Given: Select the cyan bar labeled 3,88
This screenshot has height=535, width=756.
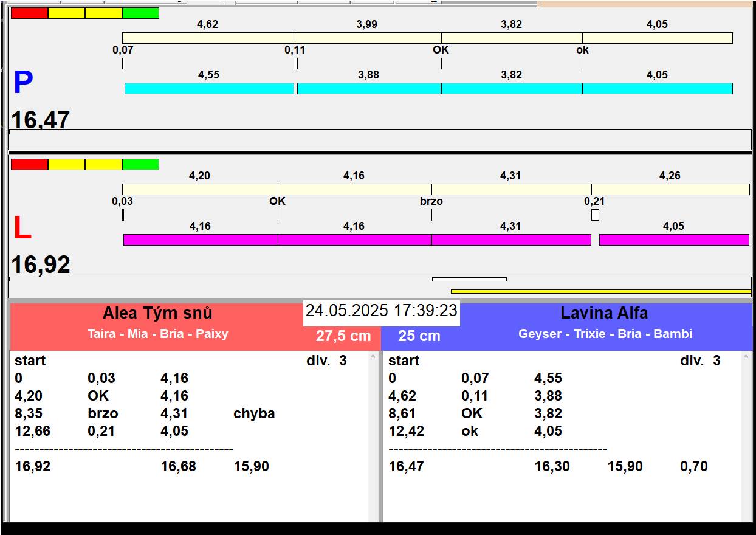Looking at the screenshot, I should tap(369, 88).
